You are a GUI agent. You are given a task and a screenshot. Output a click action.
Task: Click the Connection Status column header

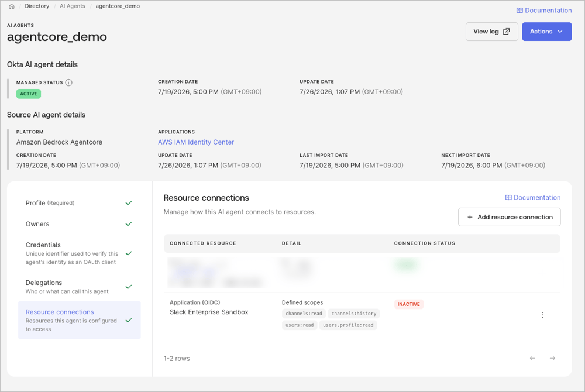pos(425,243)
